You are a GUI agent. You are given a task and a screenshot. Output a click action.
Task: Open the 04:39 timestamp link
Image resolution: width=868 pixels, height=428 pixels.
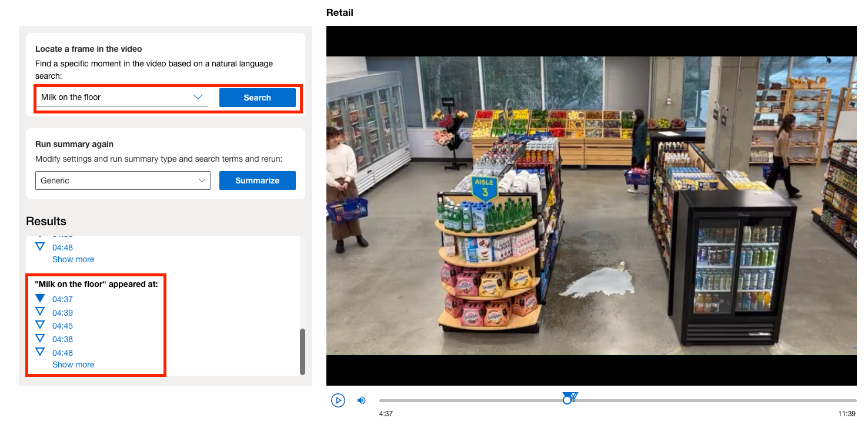point(62,312)
